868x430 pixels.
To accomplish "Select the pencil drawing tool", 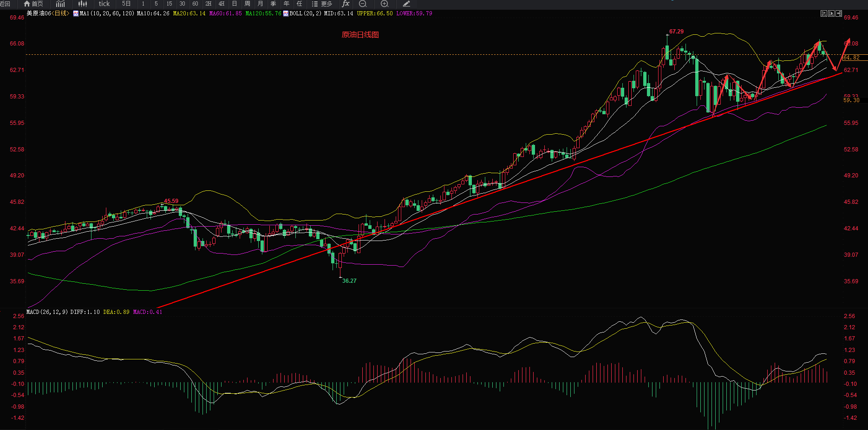I will click(x=406, y=4).
